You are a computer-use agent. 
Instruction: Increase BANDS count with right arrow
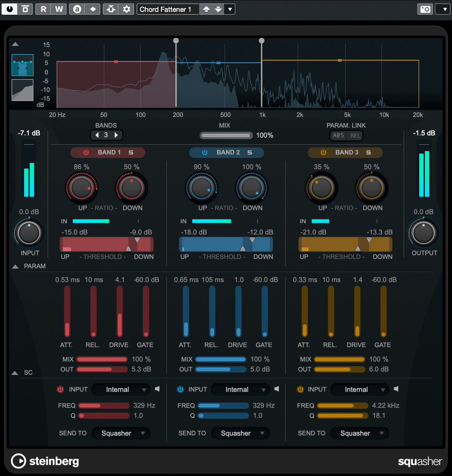pyautogui.click(x=117, y=135)
